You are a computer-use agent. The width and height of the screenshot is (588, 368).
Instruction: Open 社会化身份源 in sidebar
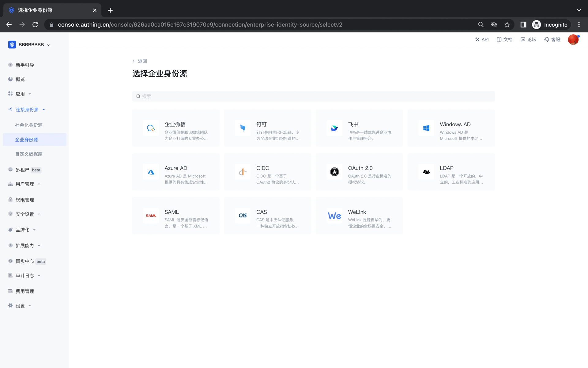(29, 125)
